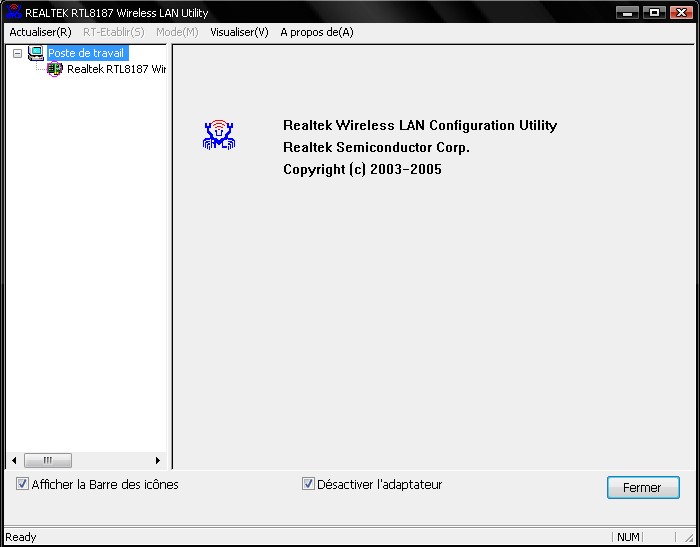Collapse the Poste de travail tree node
Screen dimensions: 700x547
(x=17, y=54)
